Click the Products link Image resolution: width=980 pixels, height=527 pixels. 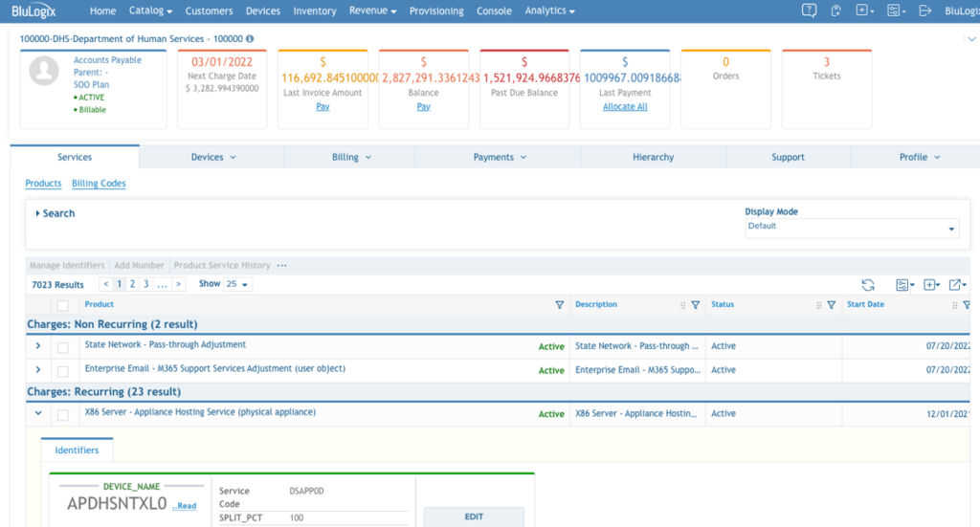point(43,183)
